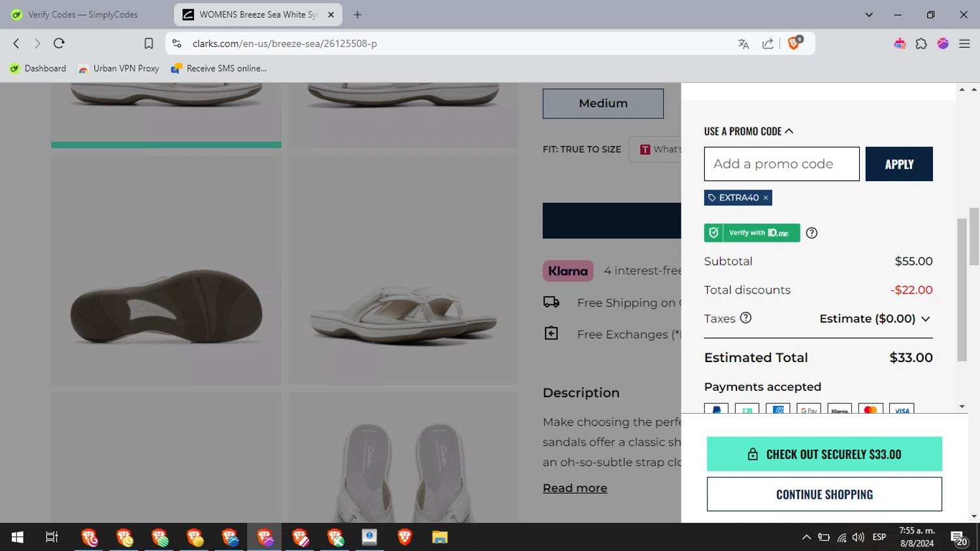Image resolution: width=980 pixels, height=551 pixels.
Task: Click the -$22.00 total discounts value
Action: (911, 290)
